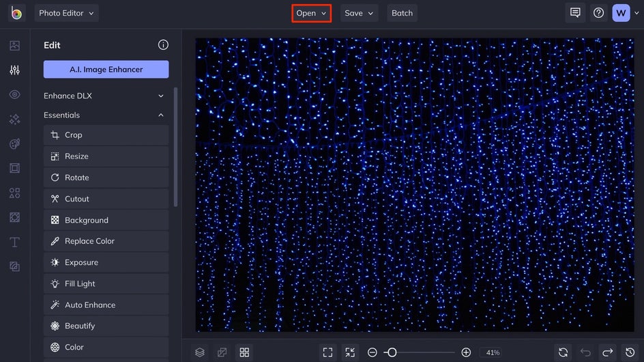Open the Image Manager sidebar icon
Viewport: 644px width, 362px height.
pyautogui.click(x=14, y=46)
